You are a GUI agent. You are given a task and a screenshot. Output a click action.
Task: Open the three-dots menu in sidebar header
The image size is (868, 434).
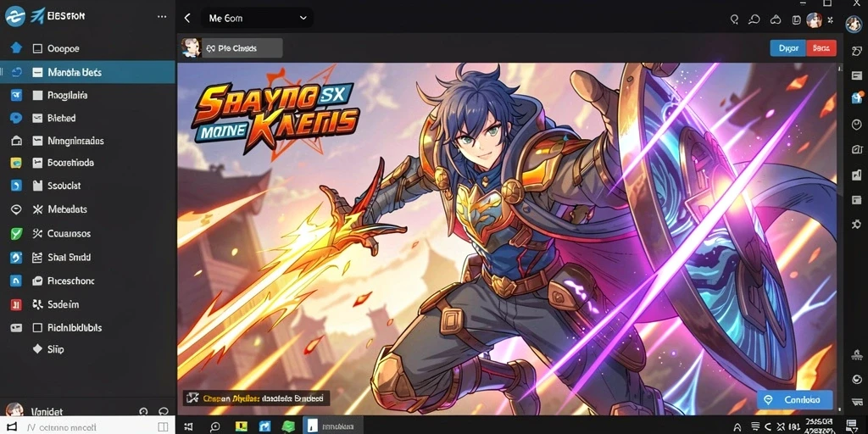[x=162, y=17]
